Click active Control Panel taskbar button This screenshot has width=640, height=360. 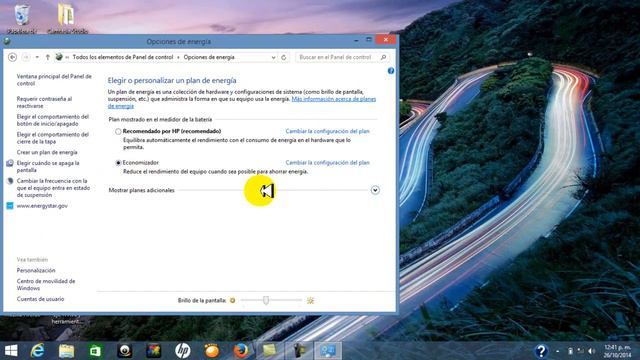[x=328, y=351]
